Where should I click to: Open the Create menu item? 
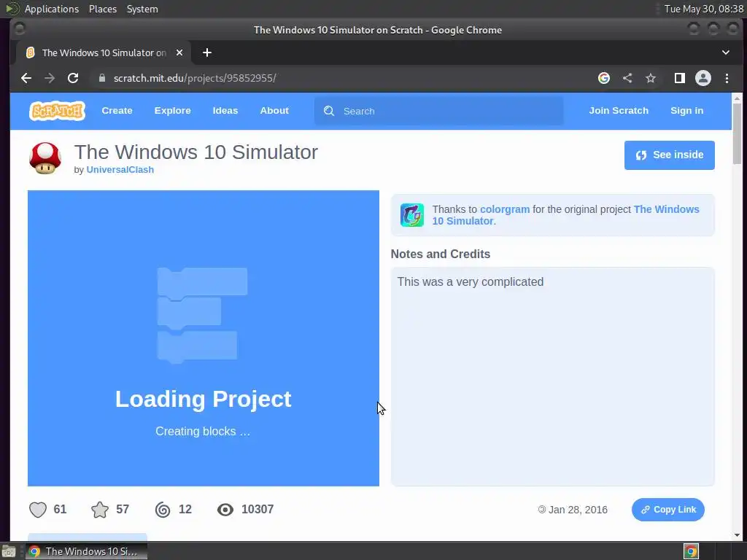pyautogui.click(x=117, y=111)
